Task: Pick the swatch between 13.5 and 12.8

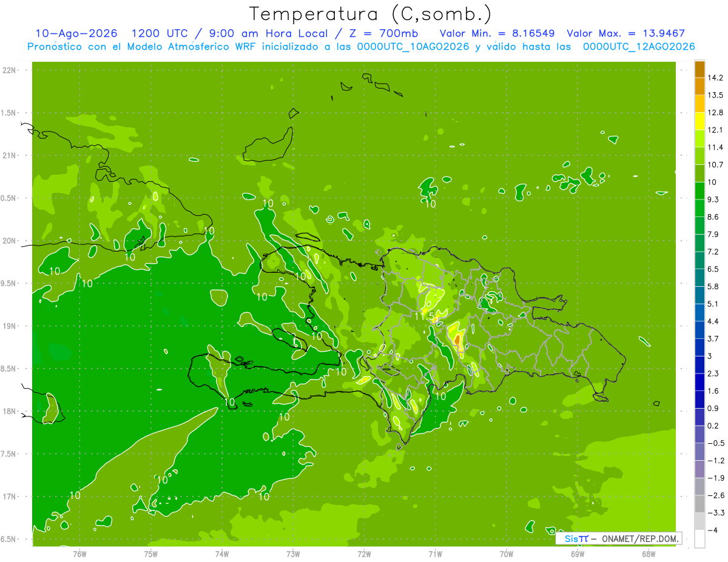Action: (x=699, y=104)
